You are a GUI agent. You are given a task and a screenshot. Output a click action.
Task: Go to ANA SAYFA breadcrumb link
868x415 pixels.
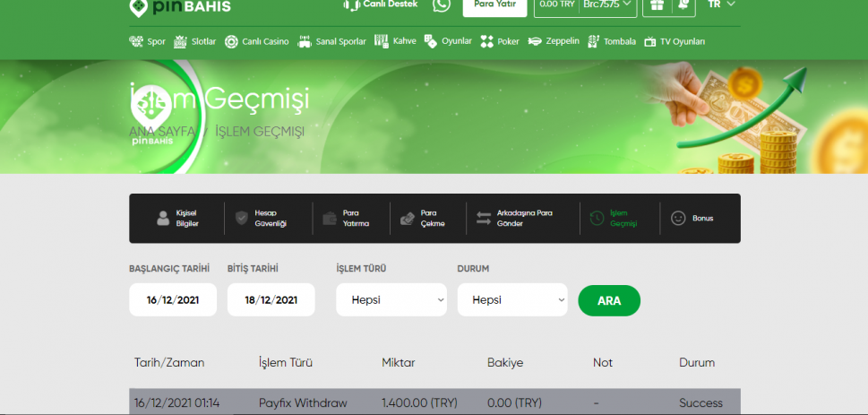click(x=161, y=132)
